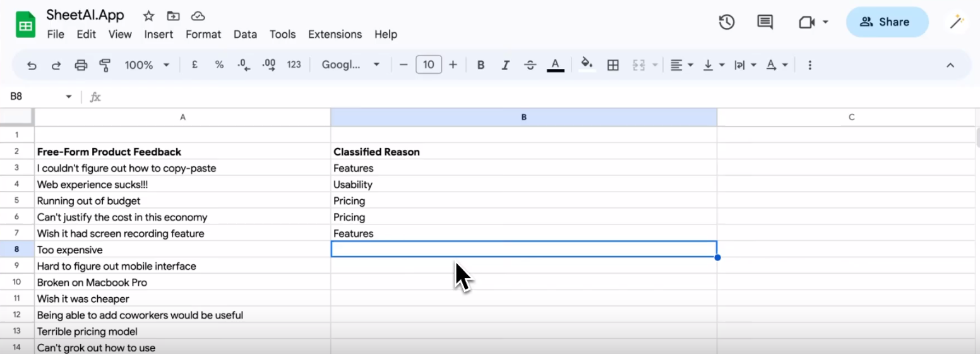The width and height of the screenshot is (980, 354).
Task: Open the magic wand assistant icon
Action: click(x=959, y=22)
